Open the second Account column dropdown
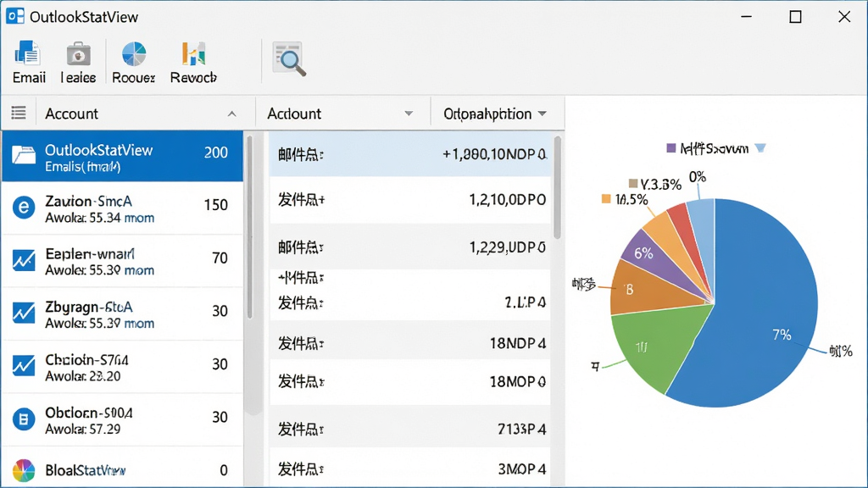This screenshot has height=488, width=868. click(x=409, y=114)
